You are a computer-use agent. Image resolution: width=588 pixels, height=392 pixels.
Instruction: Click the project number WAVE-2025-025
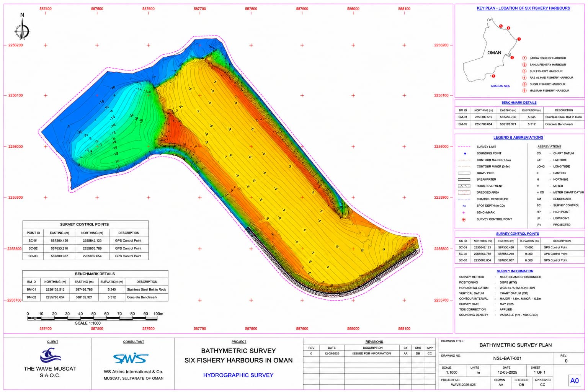click(x=463, y=385)
